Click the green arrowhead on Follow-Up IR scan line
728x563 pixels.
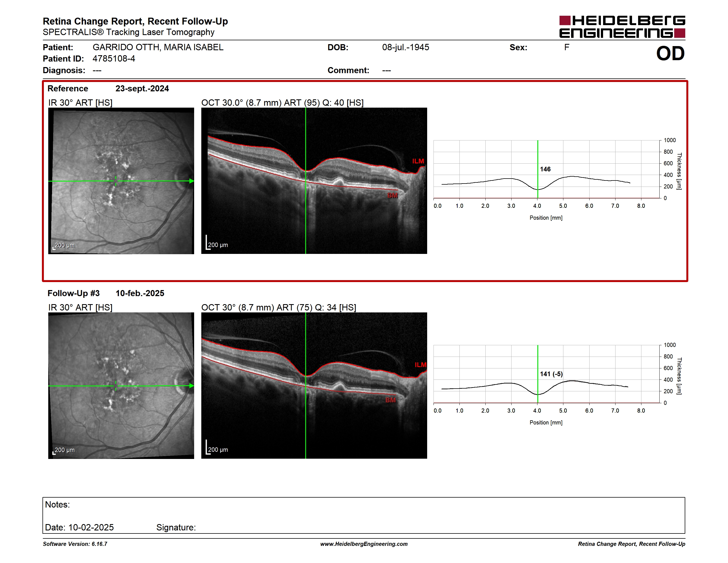pos(192,386)
